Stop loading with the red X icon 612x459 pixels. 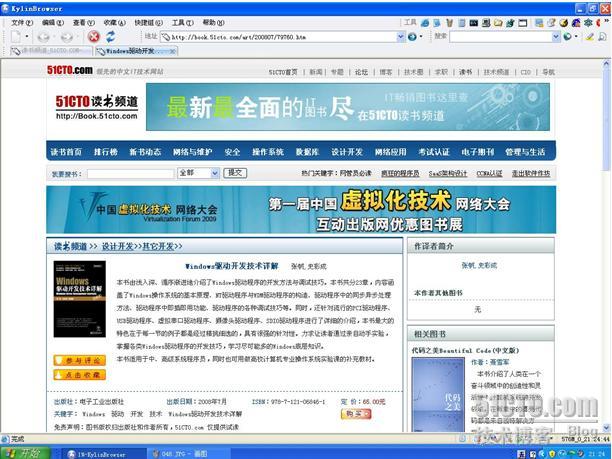(94, 37)
